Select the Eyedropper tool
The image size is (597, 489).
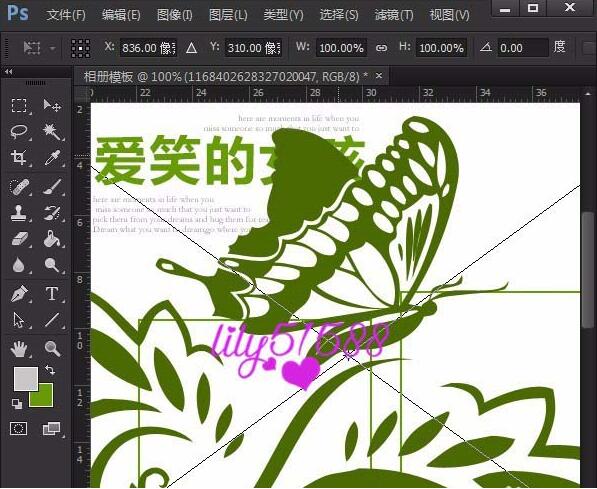(52, 158)
